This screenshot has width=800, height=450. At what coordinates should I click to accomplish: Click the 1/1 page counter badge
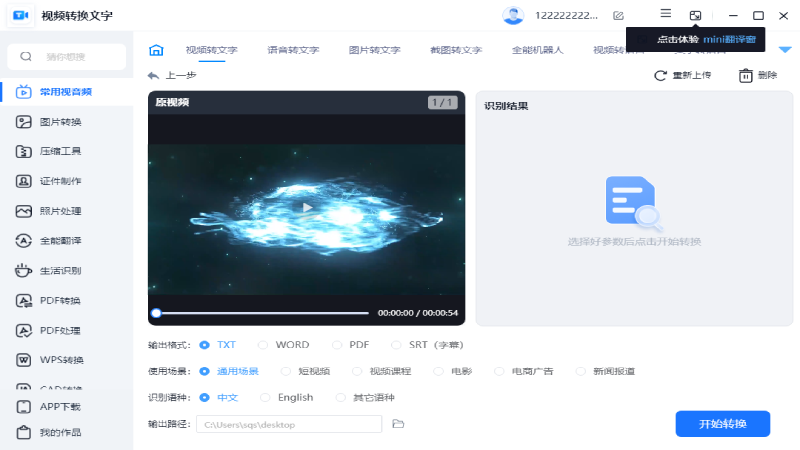tap(442, 103)
